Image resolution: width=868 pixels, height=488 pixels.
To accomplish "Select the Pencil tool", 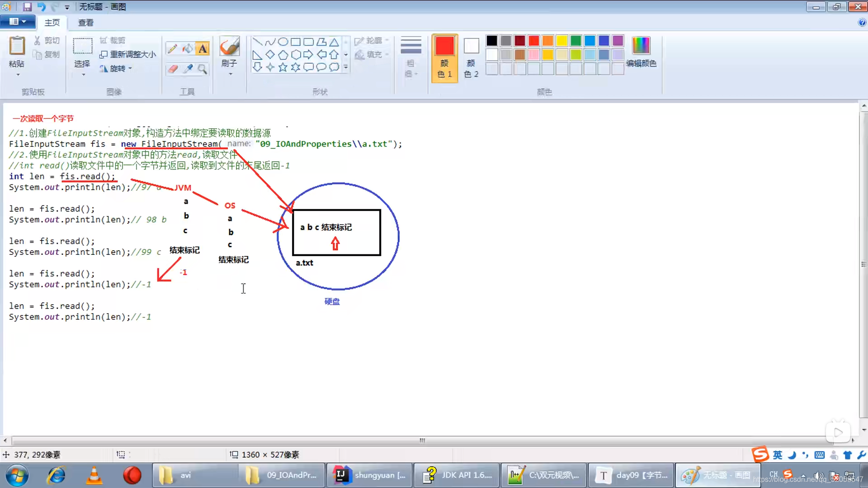I will (x=172, y=48).
